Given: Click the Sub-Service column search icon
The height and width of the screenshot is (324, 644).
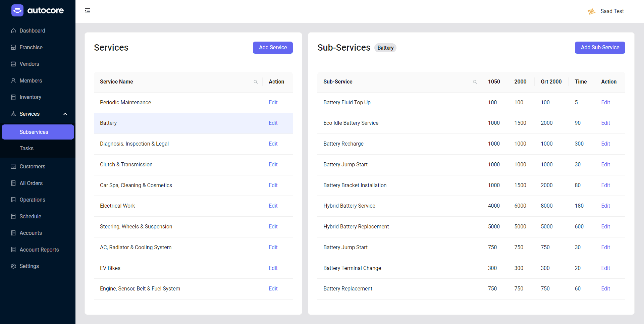Looking at the screenshot, I should [475, 82].
